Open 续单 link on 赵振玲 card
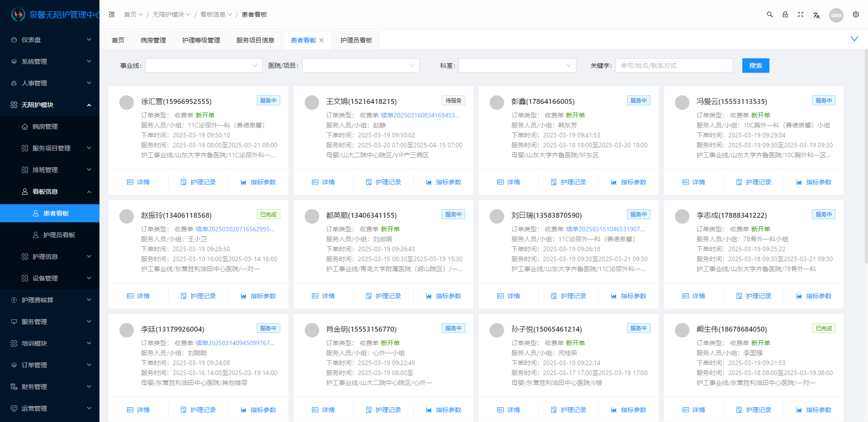 pyautogui.click(x=235, y=229)
